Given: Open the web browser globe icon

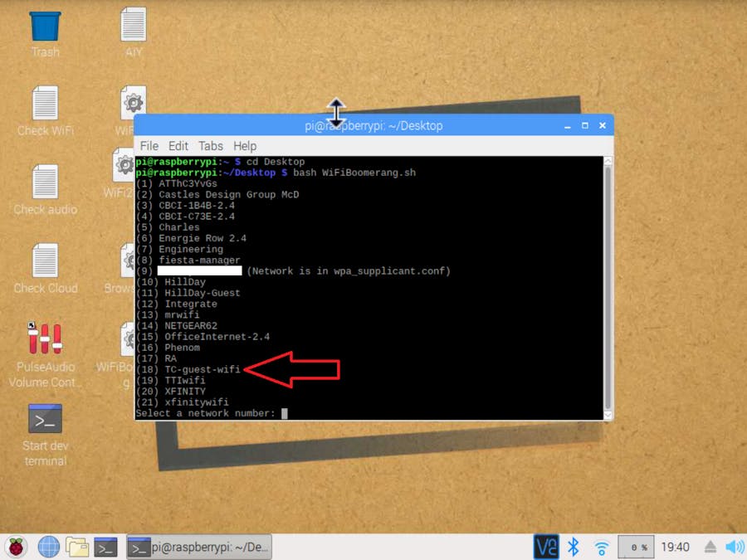Looking at the screenshot, I should 48,547.
